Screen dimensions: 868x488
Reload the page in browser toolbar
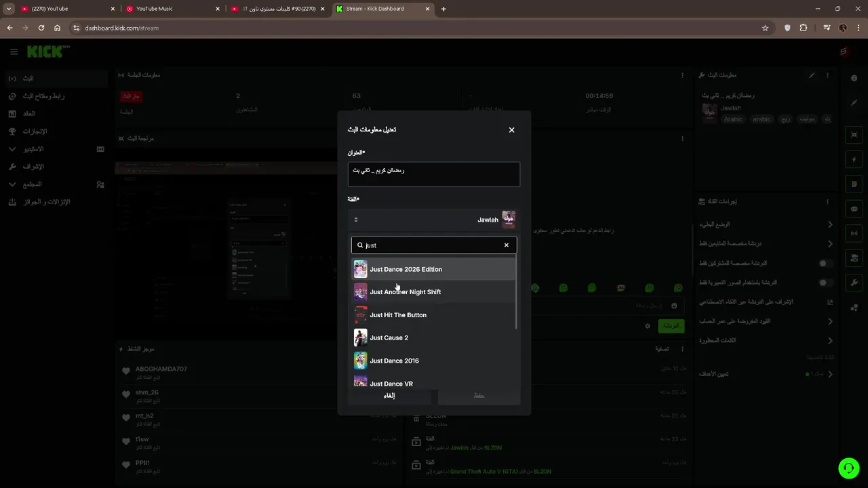(41, 28)
